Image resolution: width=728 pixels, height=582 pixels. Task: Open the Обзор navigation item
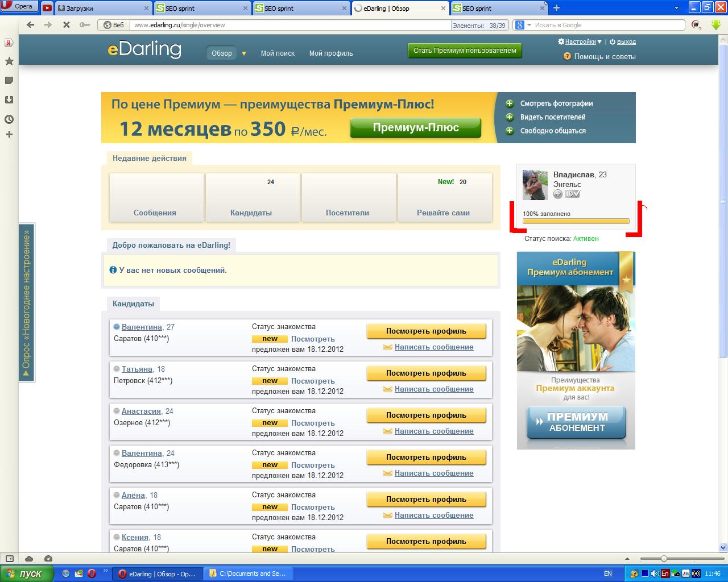(222, 53)
